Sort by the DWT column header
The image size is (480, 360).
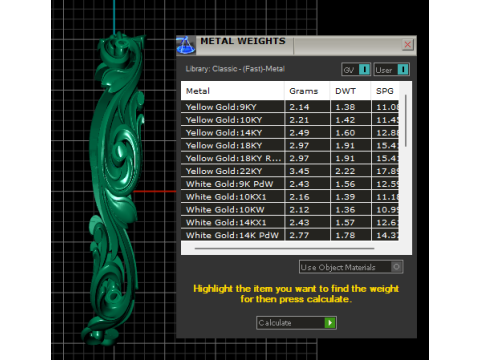[350, 91]
